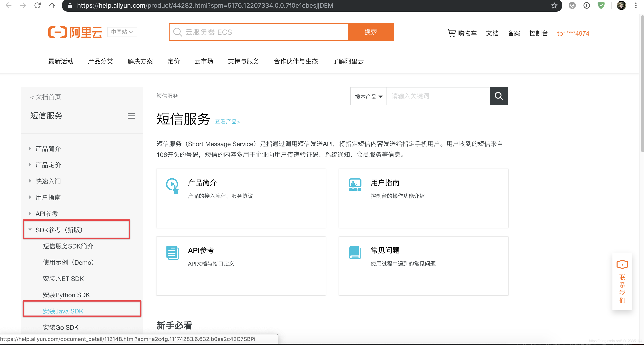
Task: Open the 搜本产品 search scope dropdown
Action: [x=368, y=97]
